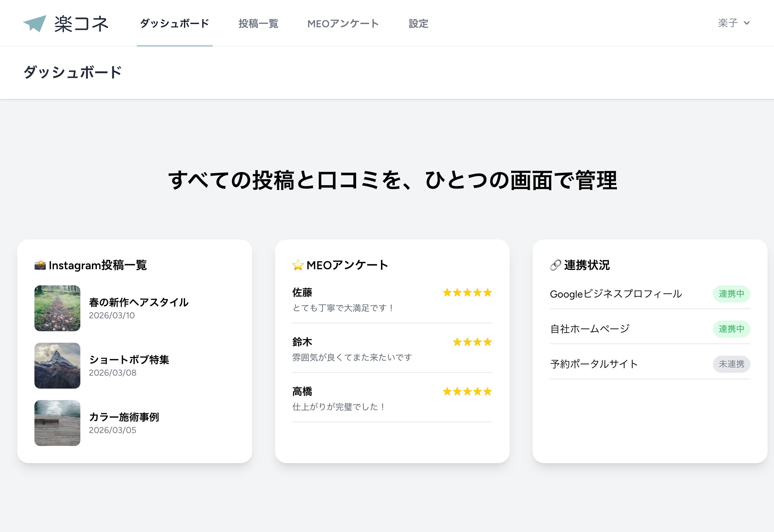Go to MEOアンケート in top navigation
Screen dimensions: 774x532
(343, 24)
